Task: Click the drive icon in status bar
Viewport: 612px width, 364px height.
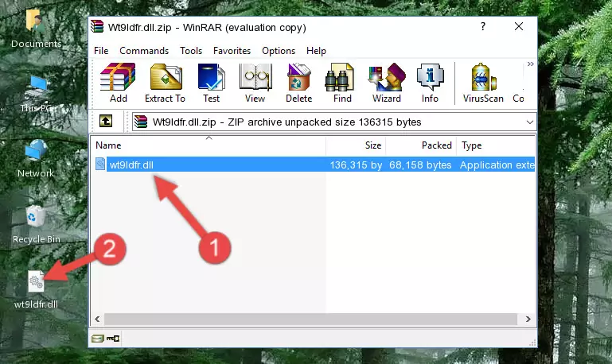Action: point(98,338)
